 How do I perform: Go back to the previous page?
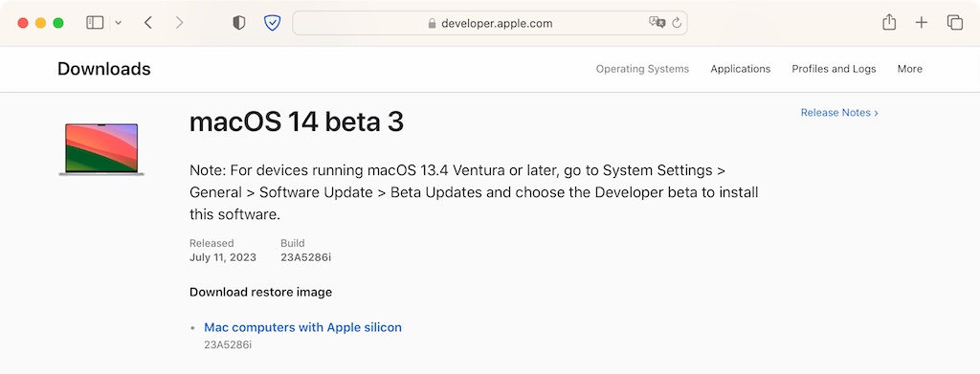[148, 23]
